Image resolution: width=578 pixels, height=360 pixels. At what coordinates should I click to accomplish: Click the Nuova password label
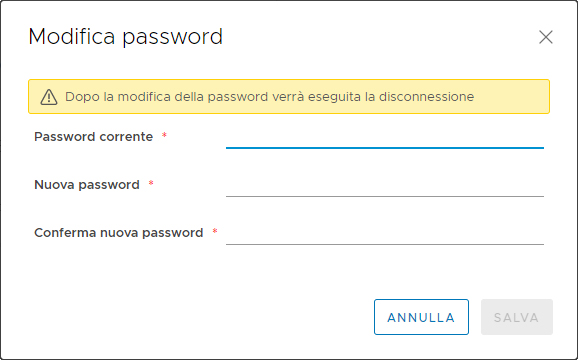tap(87, 185)
